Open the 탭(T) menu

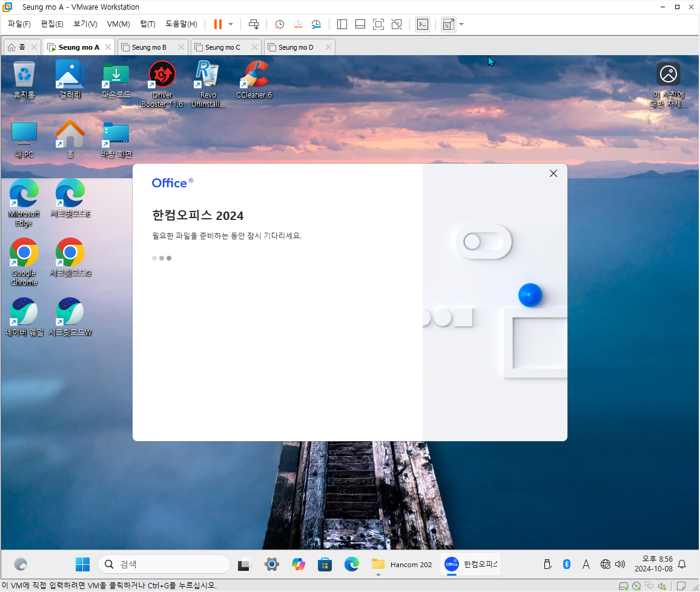[x=148, y=24]
